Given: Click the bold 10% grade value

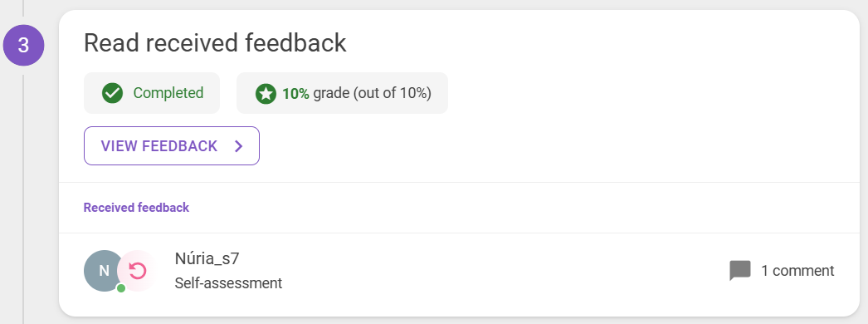Looking at the screenshot, I should point(295,93).
